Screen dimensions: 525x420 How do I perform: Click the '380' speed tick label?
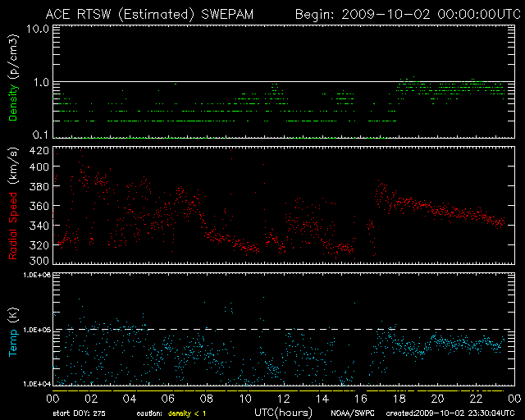[x=39, y=186]
